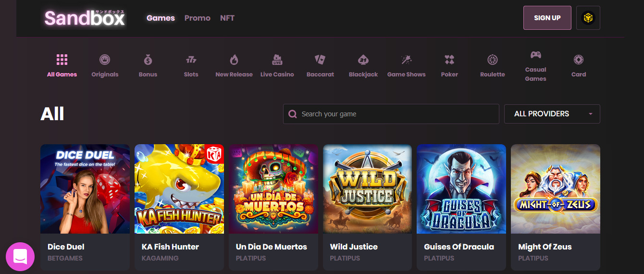This screenshot has height=274, width=644.
Task: Open the Un Dia De Muertos thumbnail
Action: 273,189
